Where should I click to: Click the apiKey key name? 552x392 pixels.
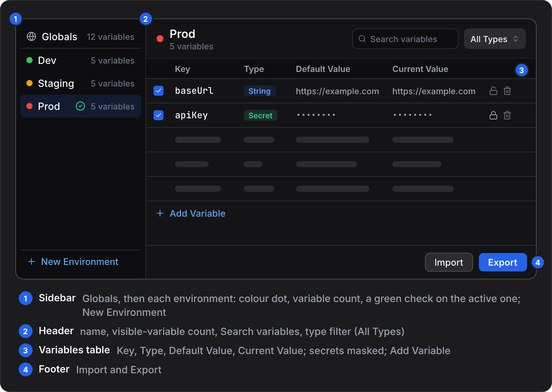click(x=191, y=115)
